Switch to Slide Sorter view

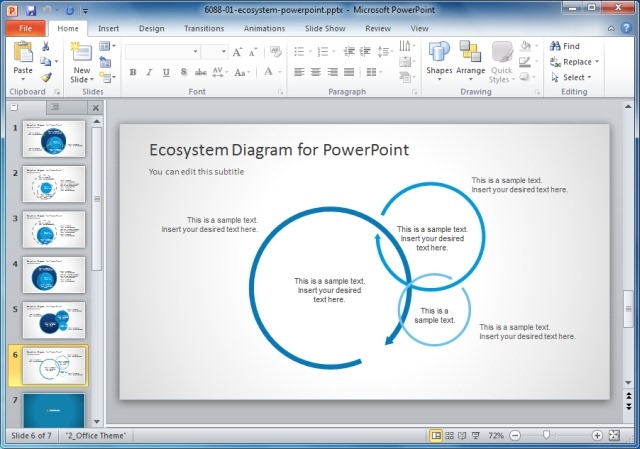click(x=449, y=436)
